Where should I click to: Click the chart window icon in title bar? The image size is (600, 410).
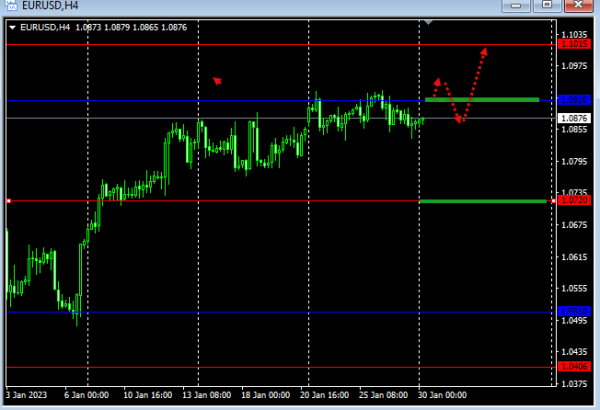[10, 6]
